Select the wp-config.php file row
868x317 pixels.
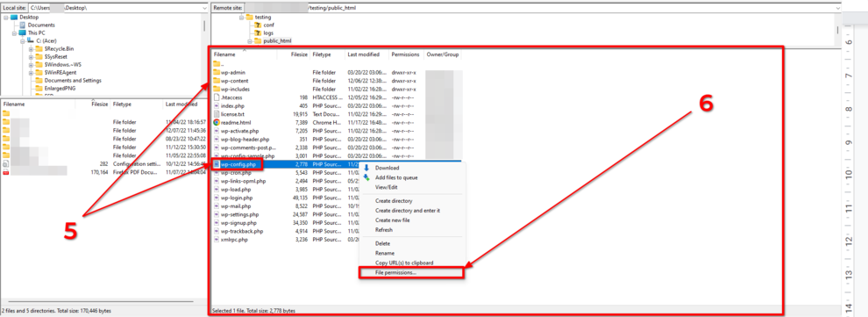[336, 164]
